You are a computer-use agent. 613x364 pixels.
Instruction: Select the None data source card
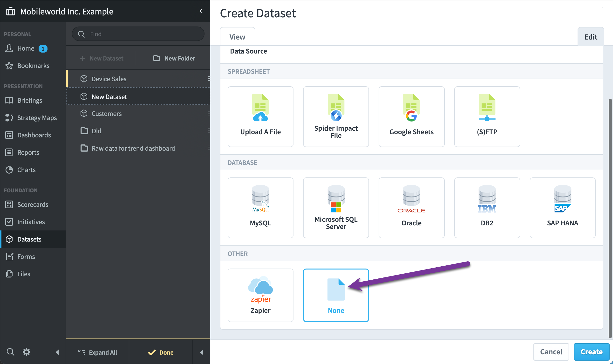(336, 295)
